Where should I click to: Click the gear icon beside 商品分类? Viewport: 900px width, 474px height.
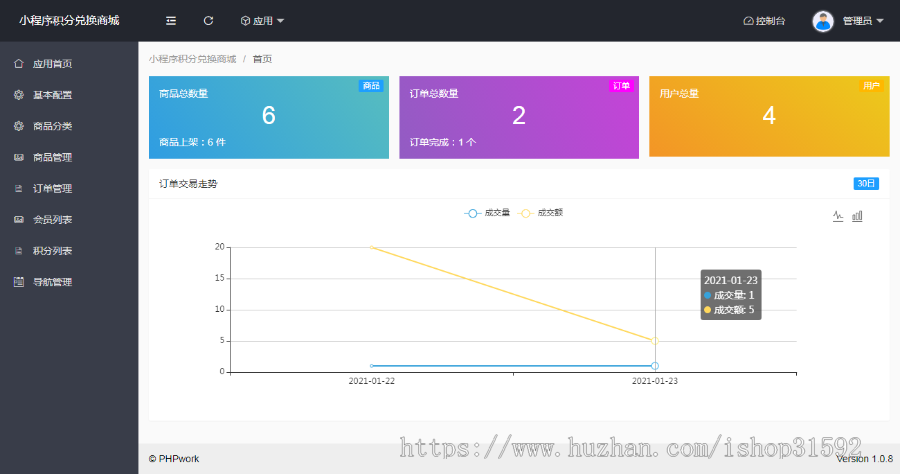coord(19,126)
